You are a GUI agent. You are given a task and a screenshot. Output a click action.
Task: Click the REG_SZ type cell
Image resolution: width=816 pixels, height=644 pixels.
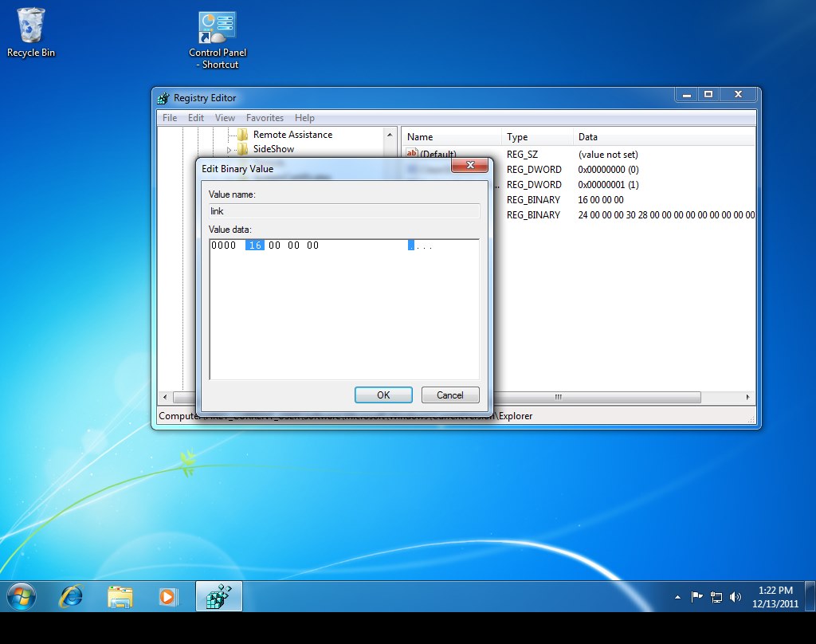[x=523, y=155]
